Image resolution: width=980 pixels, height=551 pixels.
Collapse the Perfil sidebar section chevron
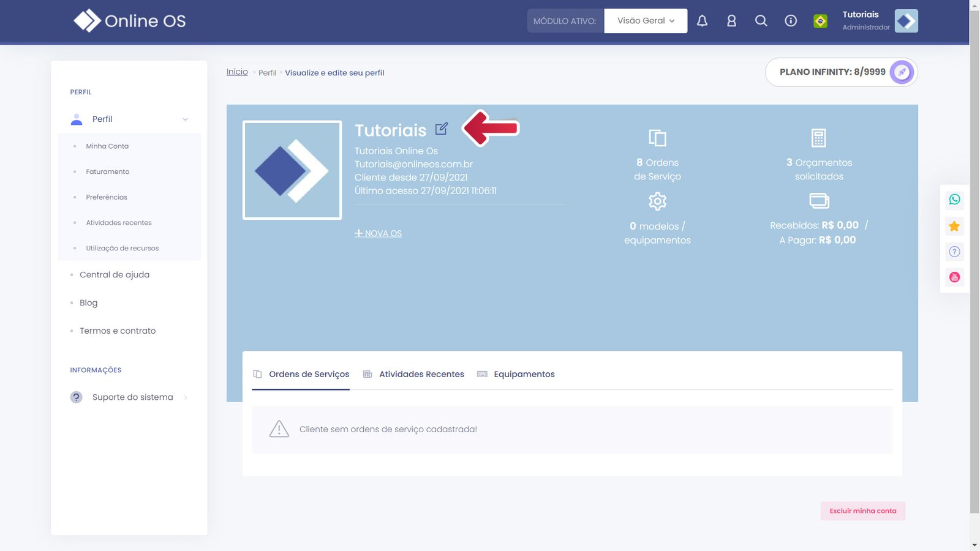185,119
